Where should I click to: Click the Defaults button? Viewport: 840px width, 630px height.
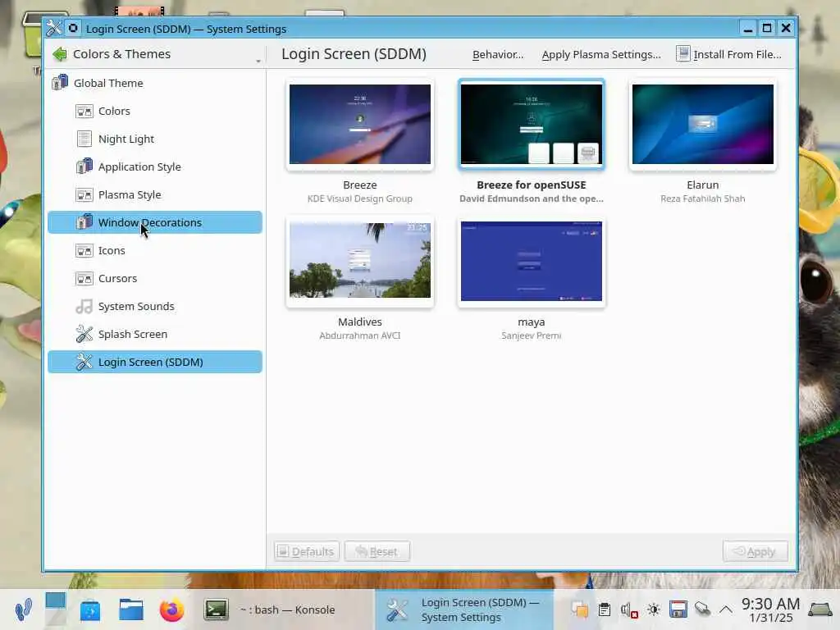pyautogui.click(x=307, y=551)
